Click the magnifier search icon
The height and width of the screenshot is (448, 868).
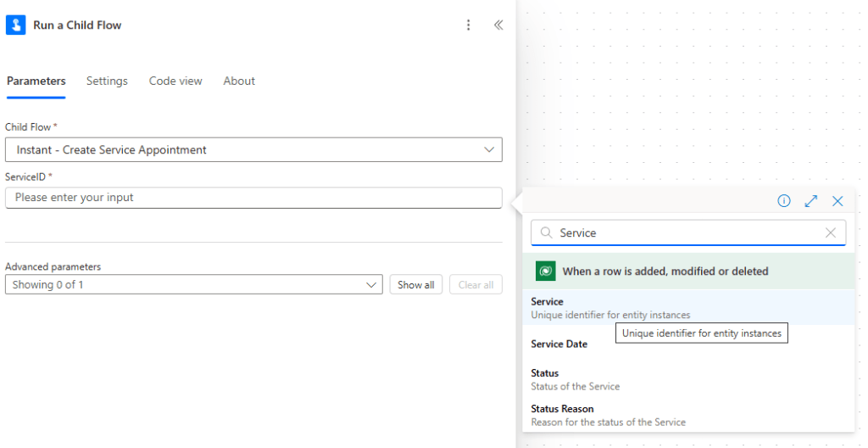click(x=546, y=232)
